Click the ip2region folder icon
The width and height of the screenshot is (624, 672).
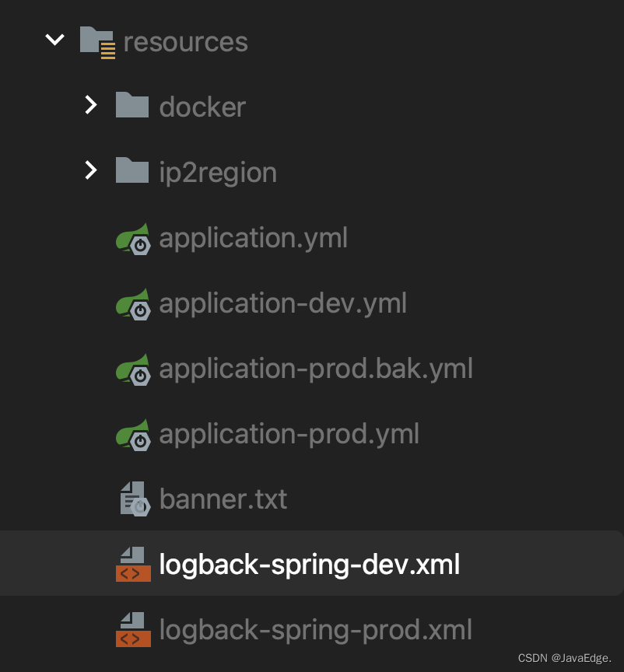pos(131,170)
